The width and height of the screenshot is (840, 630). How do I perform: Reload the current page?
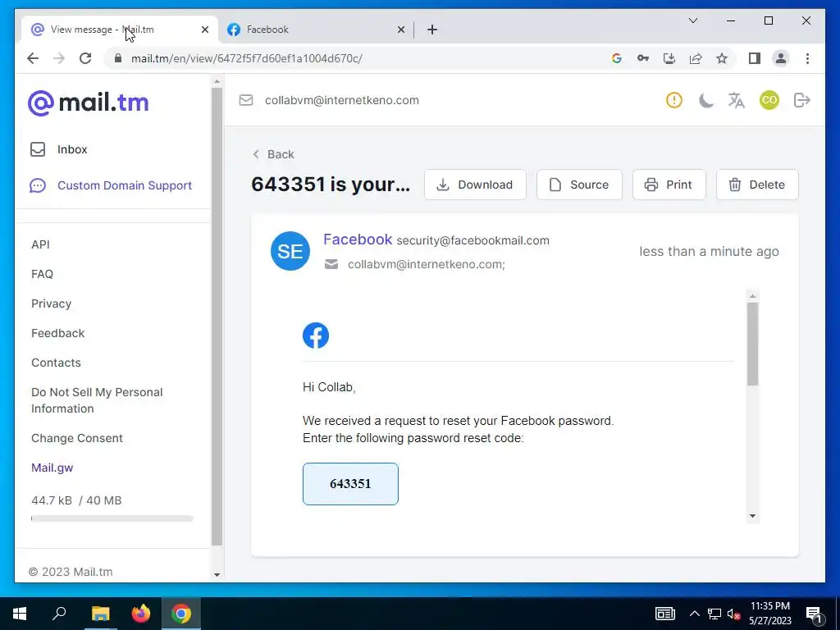point(85,58)
